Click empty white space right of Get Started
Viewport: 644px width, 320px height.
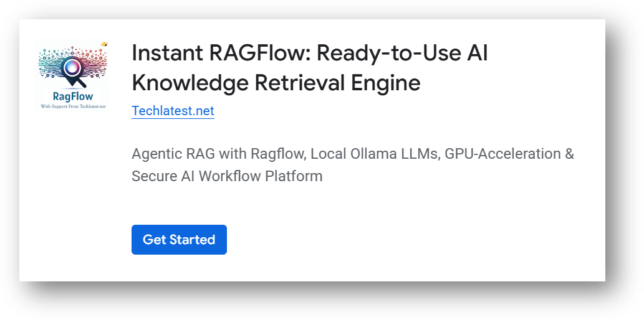[405, 240]
